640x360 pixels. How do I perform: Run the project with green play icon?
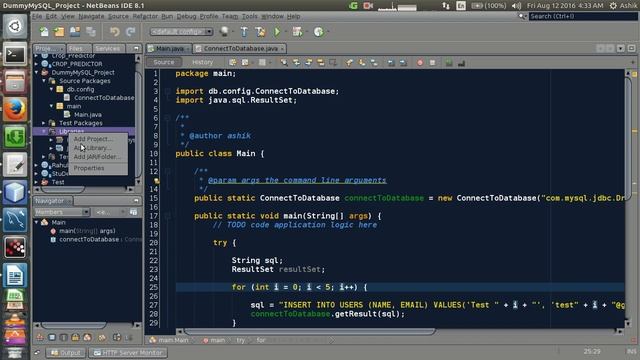[x=277, y=31]
